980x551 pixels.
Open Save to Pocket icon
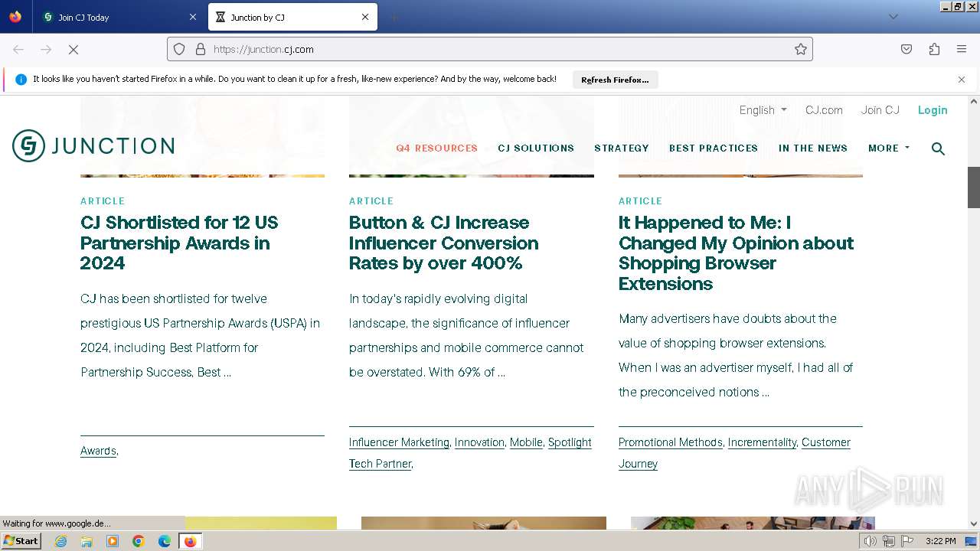(x=906, y=49)
